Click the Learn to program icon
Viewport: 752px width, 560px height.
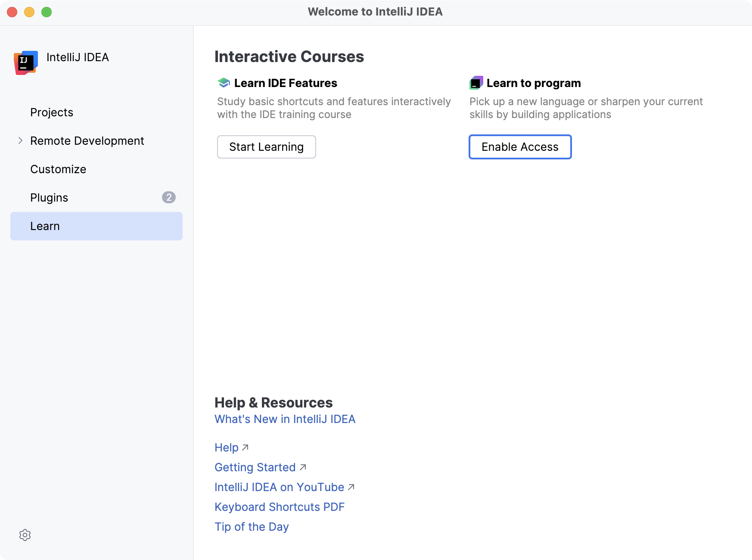[476, 83]
